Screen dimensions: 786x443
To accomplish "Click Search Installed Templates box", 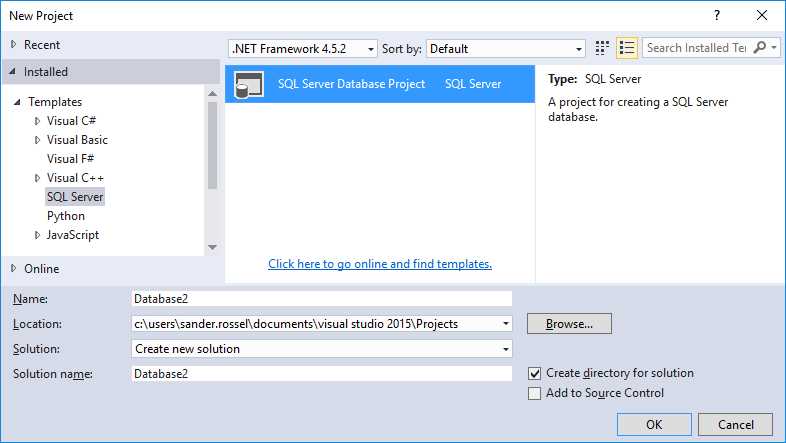I will point(697,48).
